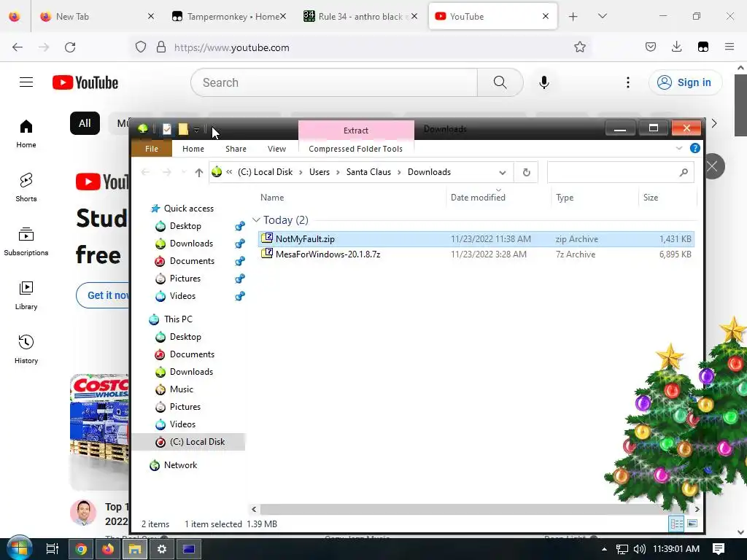Click the YouTube search magnifier button
Viewport: 747px width, 560px height.
[x=500, y=82]
